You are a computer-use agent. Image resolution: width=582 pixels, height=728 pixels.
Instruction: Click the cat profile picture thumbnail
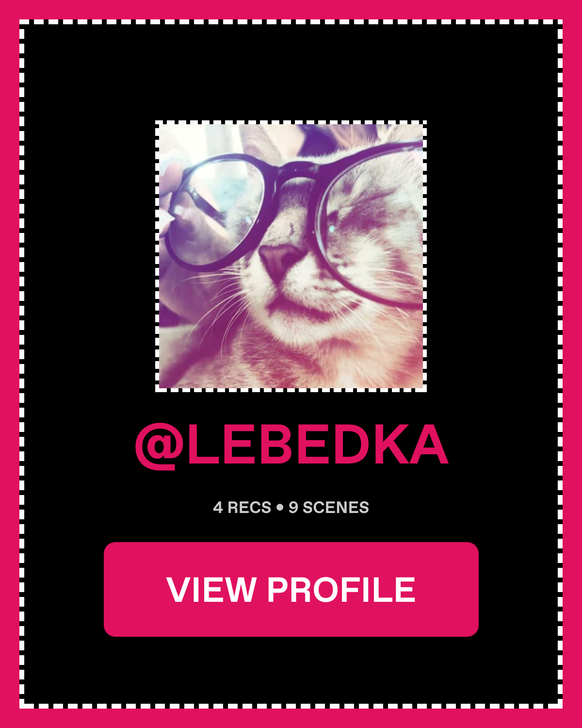[x=291, y=256]
